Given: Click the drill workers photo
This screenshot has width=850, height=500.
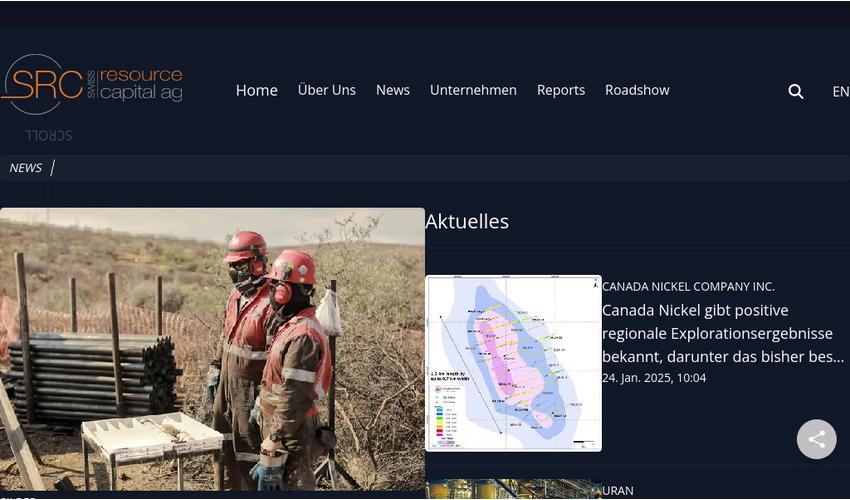Looking at the screenshot, I should click(212, 349).
